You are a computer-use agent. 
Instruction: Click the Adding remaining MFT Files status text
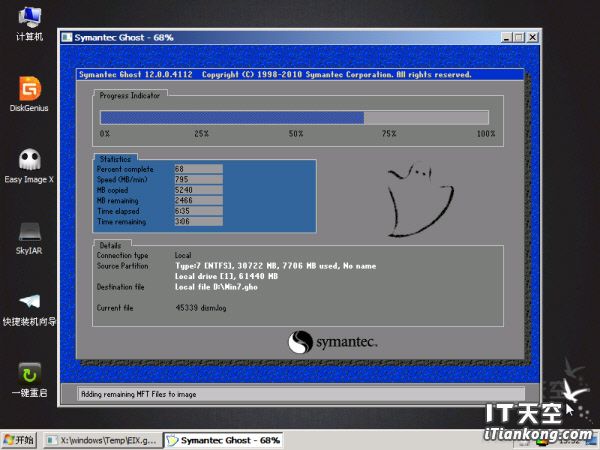139,394
